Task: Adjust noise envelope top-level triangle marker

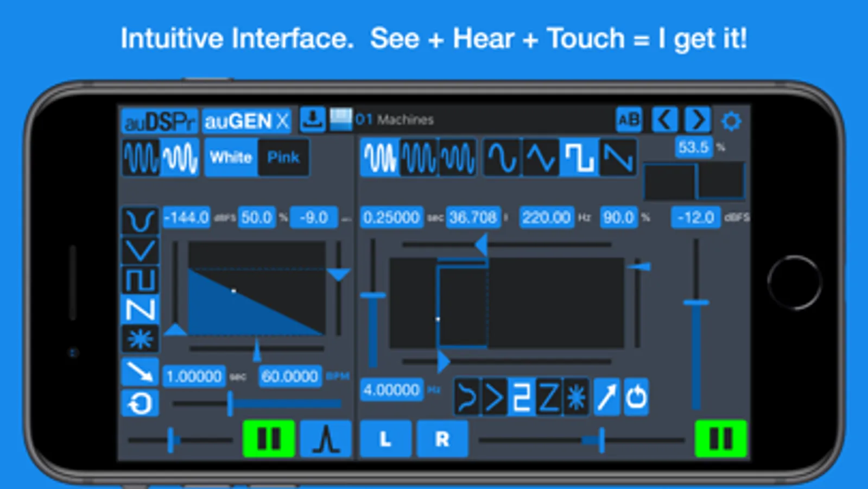Action: coord(339,274)
